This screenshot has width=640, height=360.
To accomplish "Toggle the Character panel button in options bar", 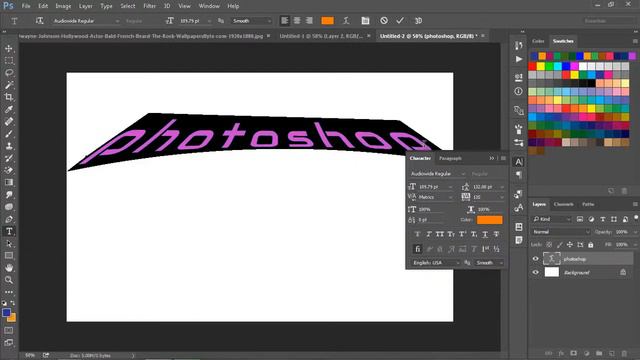I will tap(365, 20).
